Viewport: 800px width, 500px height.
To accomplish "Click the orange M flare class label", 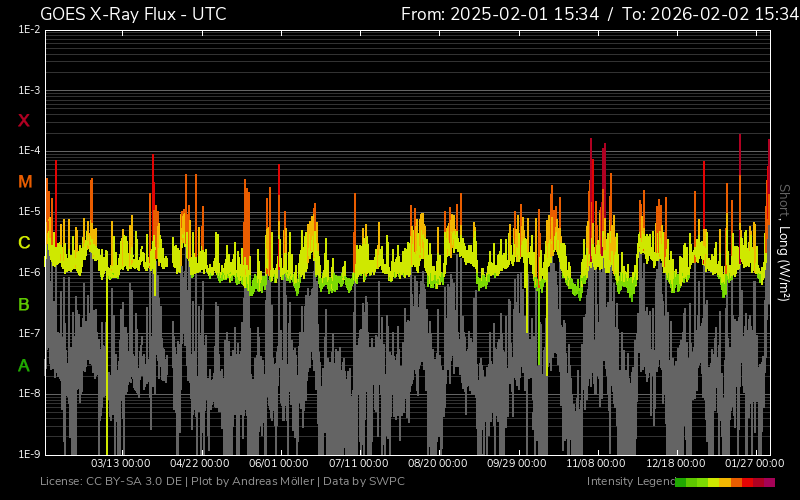I will (x=24, y=182).
